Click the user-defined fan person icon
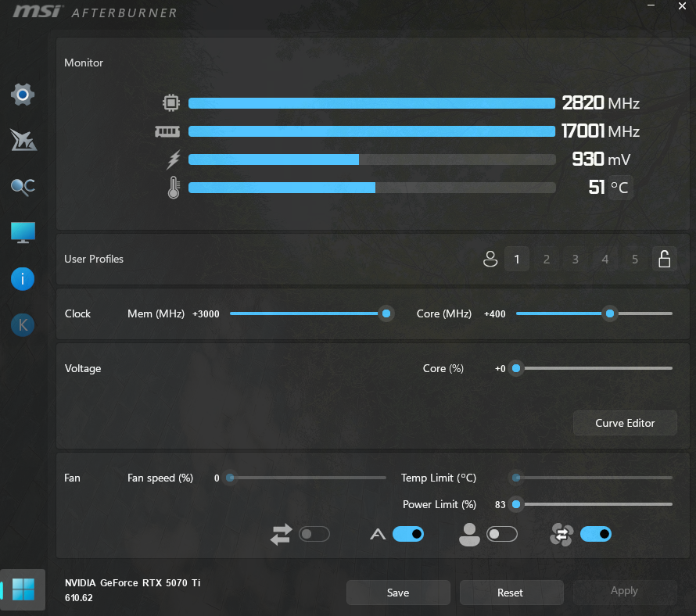The image size is (696, 616). coord(469,535)
